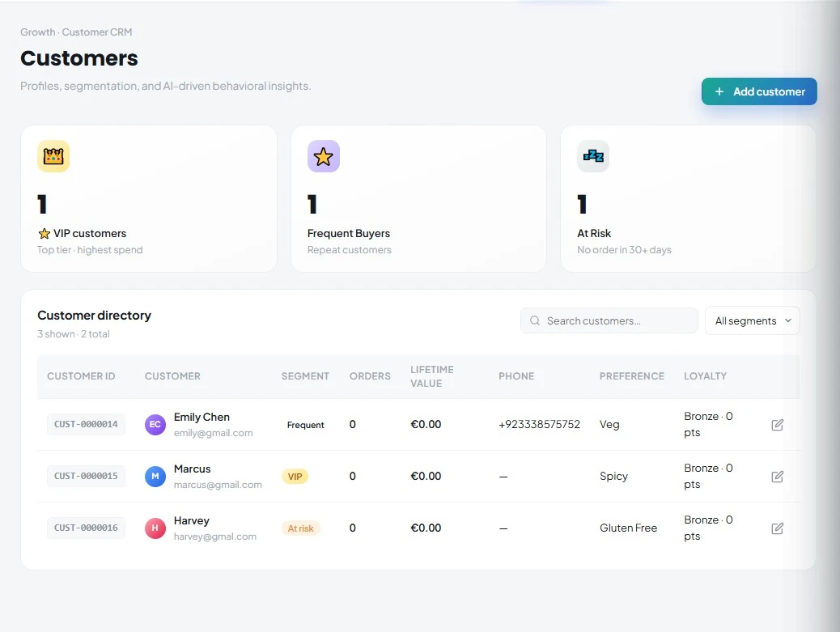Click the CUST-0000014 ID badge
The width and height of the screenshot is (840, 632).
[86, 424]
